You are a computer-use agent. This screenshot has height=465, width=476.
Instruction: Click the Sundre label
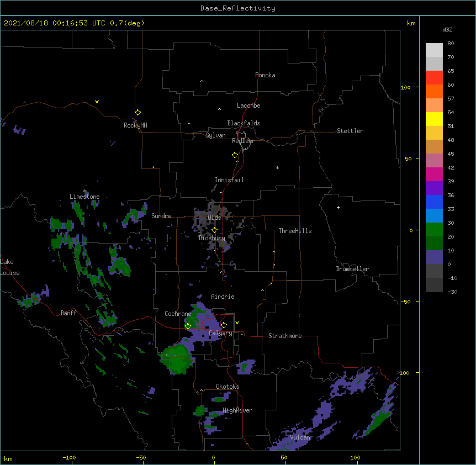[161, 216]
